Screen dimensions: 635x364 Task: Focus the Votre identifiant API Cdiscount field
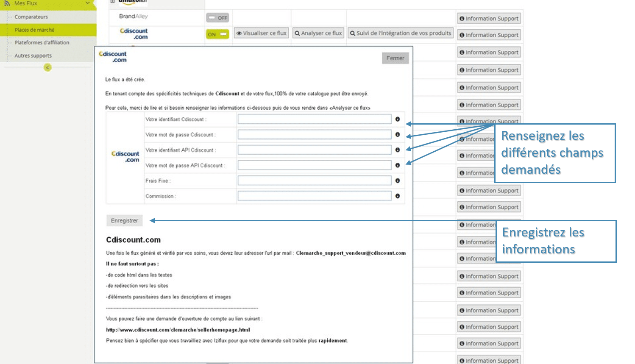[x=315, y=150]
